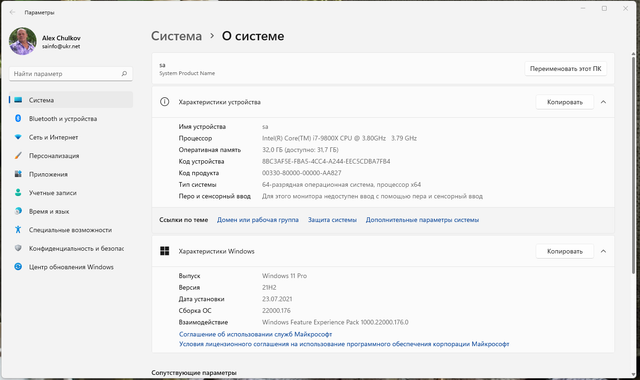
Task: Open Соглашение об использовании служб Майкрософт
Action: pyautogui.click(x=256, y=334)
